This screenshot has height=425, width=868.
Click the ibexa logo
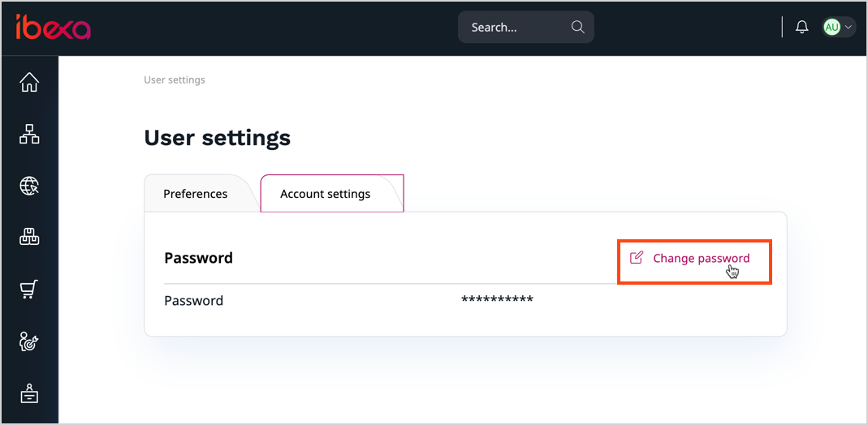point(53,28)
